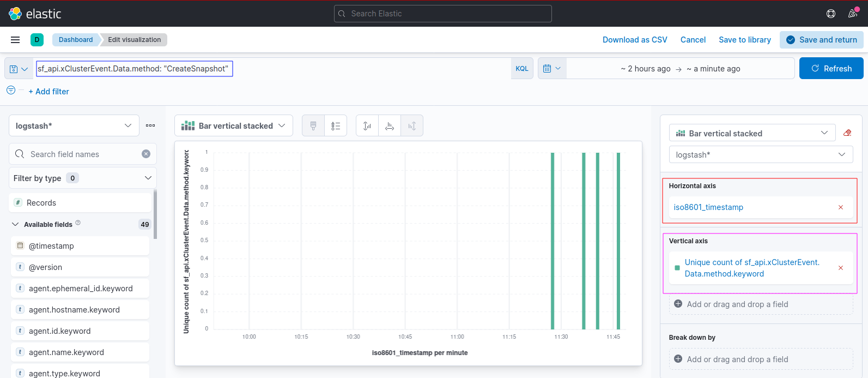Open the layer logstash* index pattern dropdown

761,154
